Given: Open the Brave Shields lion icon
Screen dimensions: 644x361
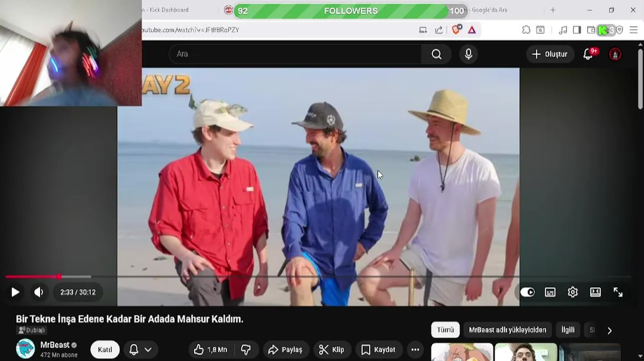Looking at the screenshot, I should pos(456,30).
